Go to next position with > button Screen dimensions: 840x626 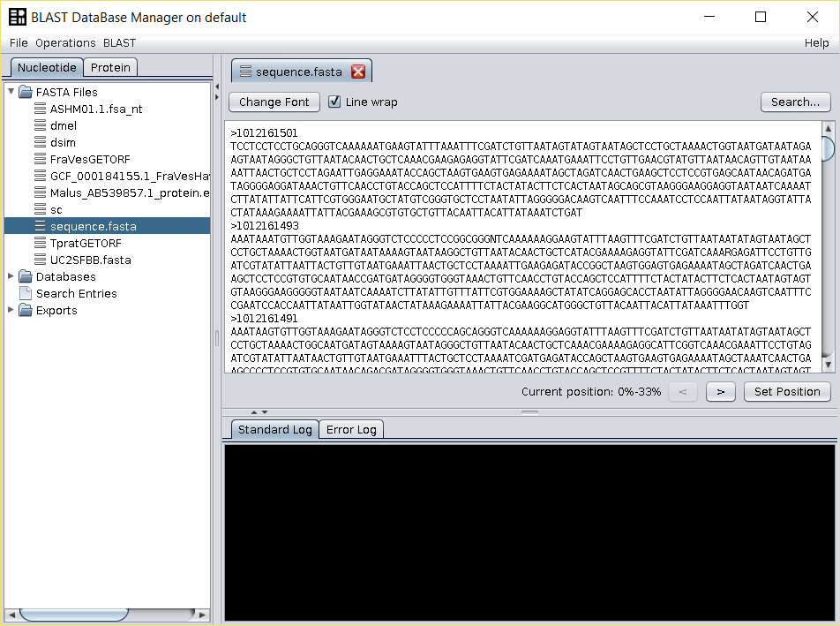click(x=721, y=391)
